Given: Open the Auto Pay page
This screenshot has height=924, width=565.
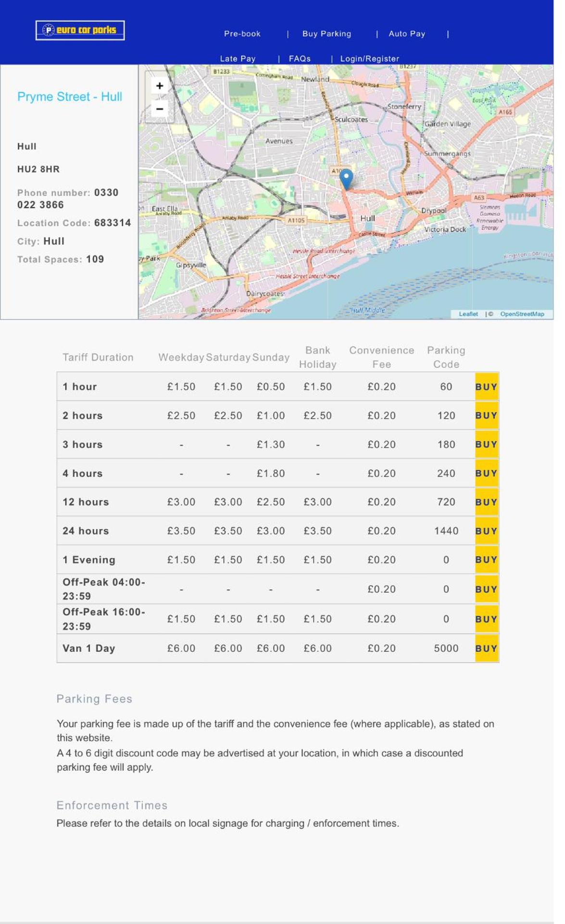Looking at the screenshot, I should 407,34.
